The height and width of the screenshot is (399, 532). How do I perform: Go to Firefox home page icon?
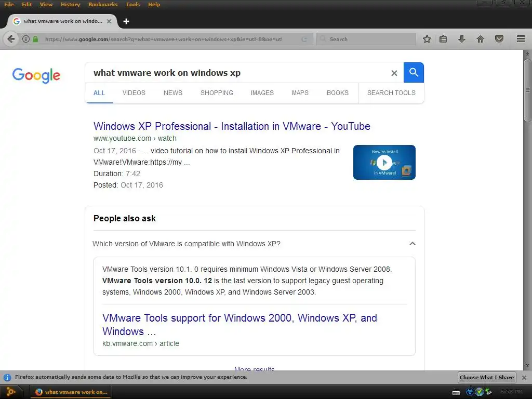click(x=481, y=39)
